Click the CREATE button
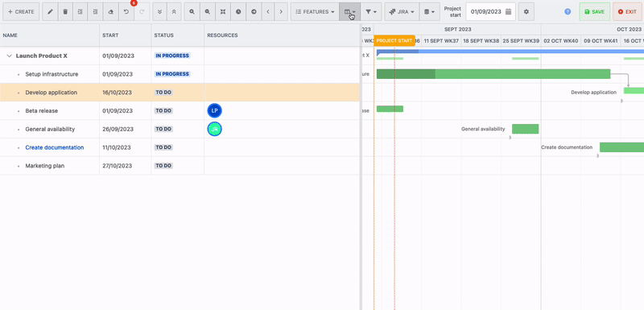 pos(21,12)
